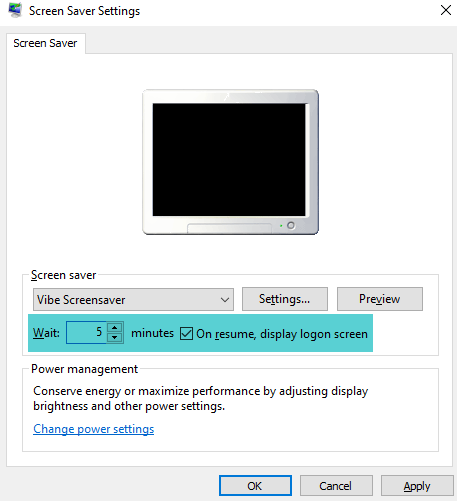Click the power button on preview monitor
Viewport: 457px width, 501px height.
(x=291, y=226)
